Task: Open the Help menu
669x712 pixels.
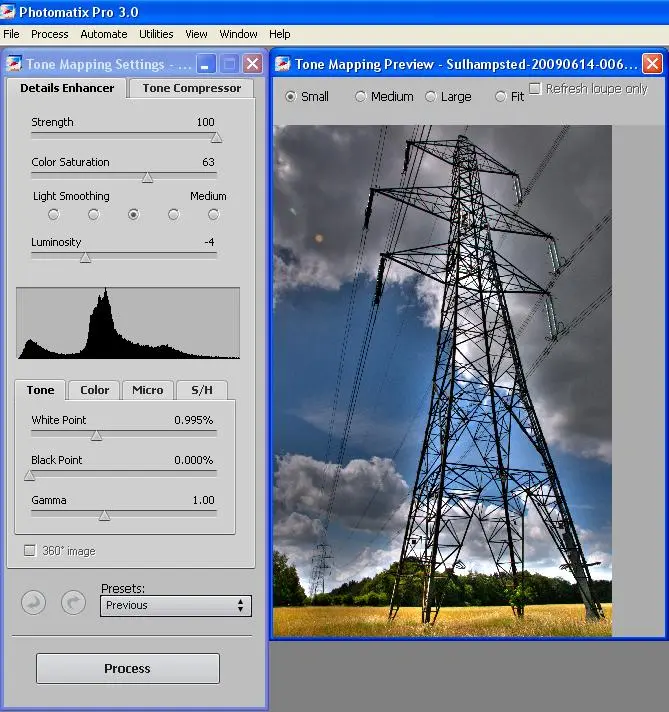Action: (x=279, y=34)
